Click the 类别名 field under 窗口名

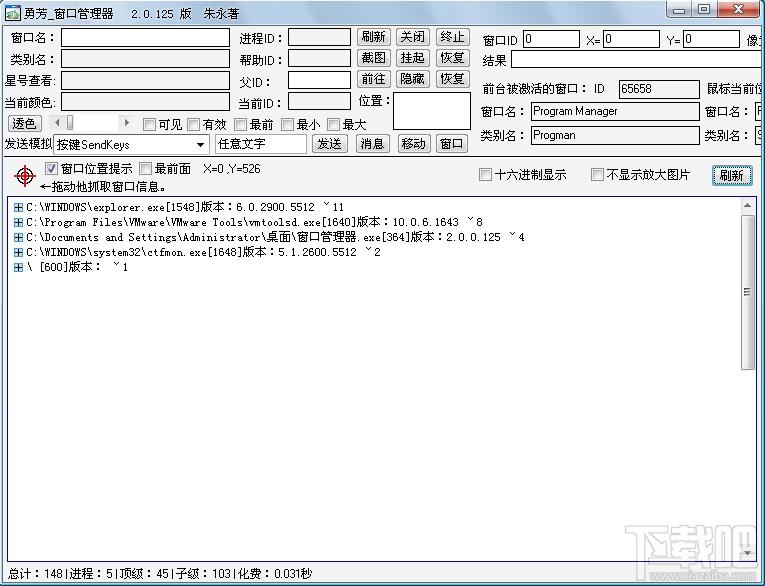point(145,59)
